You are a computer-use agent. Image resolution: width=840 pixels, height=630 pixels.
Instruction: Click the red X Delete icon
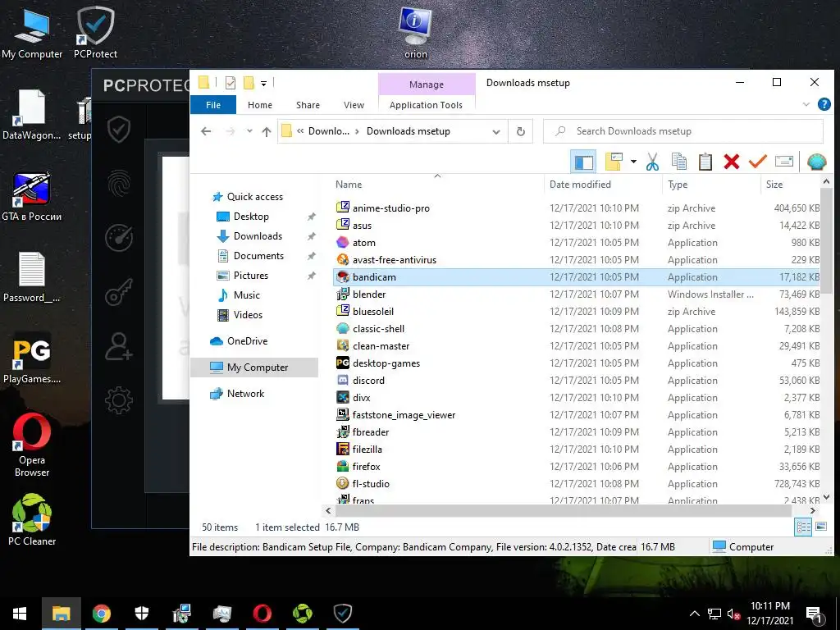(731, 162)
